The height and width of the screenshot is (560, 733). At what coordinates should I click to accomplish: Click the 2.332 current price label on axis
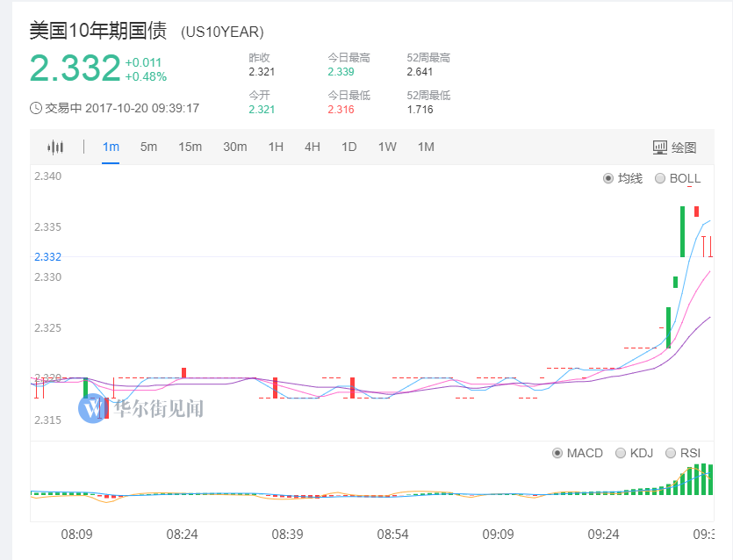(47, 256)
